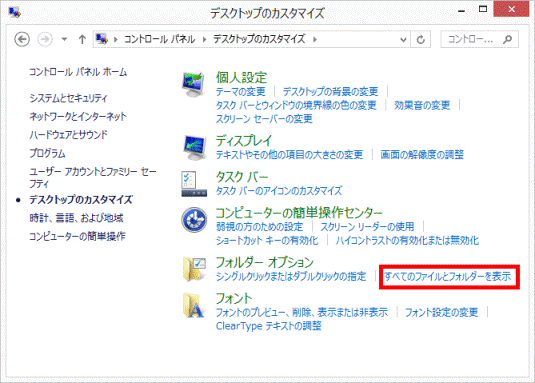Go up one level with Up arrow
Screen dimensions: 535x383
pyautogui.click(x=82, y=40)
